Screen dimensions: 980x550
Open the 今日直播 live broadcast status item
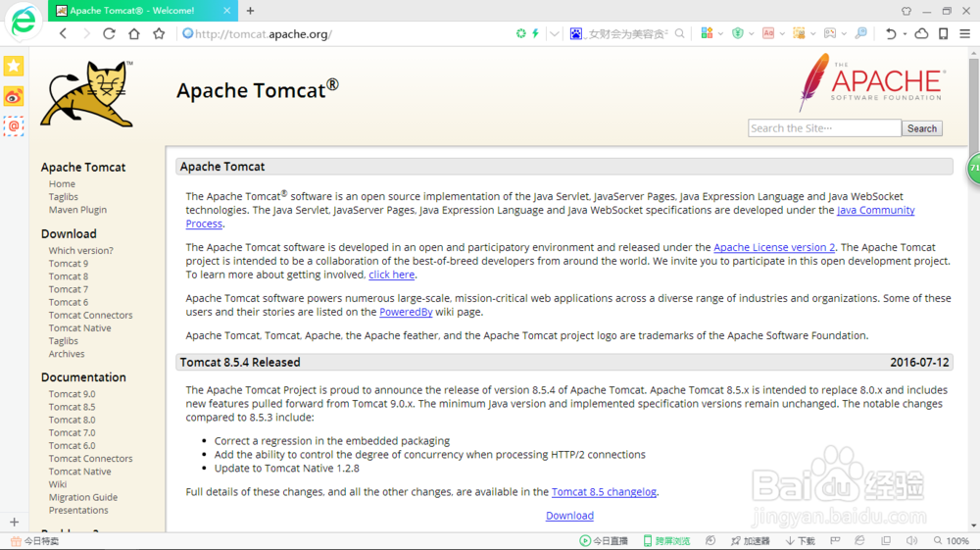point(604,540)
